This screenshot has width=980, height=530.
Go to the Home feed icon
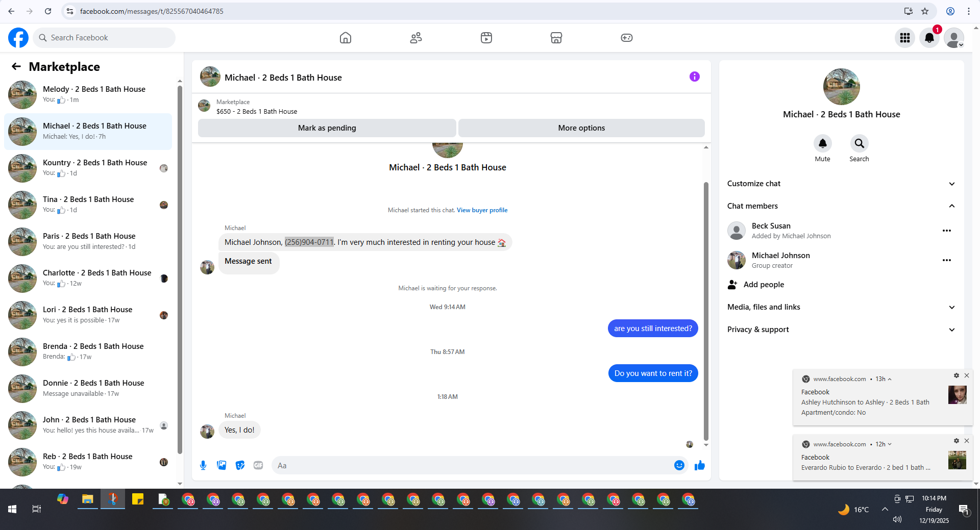point(346,38)
